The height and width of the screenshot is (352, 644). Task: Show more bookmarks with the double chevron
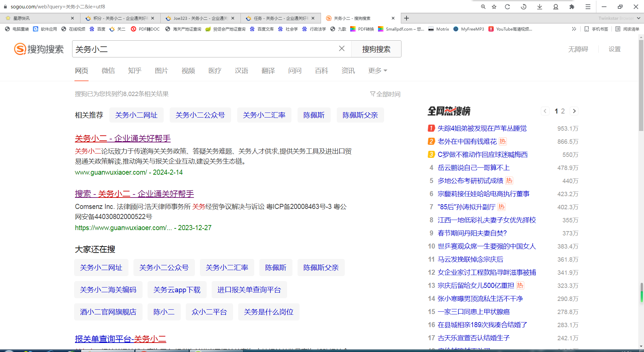tap(574, 29)
